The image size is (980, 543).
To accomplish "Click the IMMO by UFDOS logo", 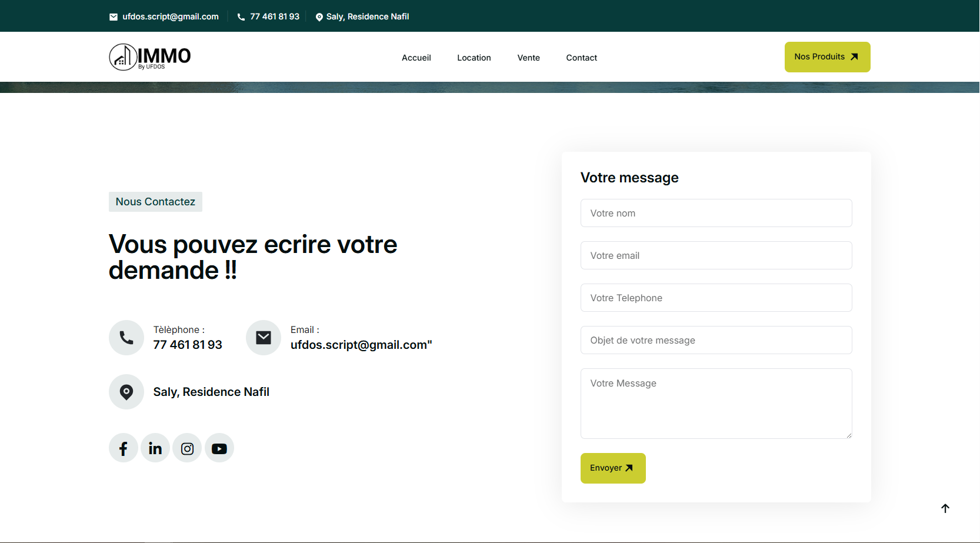I will (x=150, y=57).
